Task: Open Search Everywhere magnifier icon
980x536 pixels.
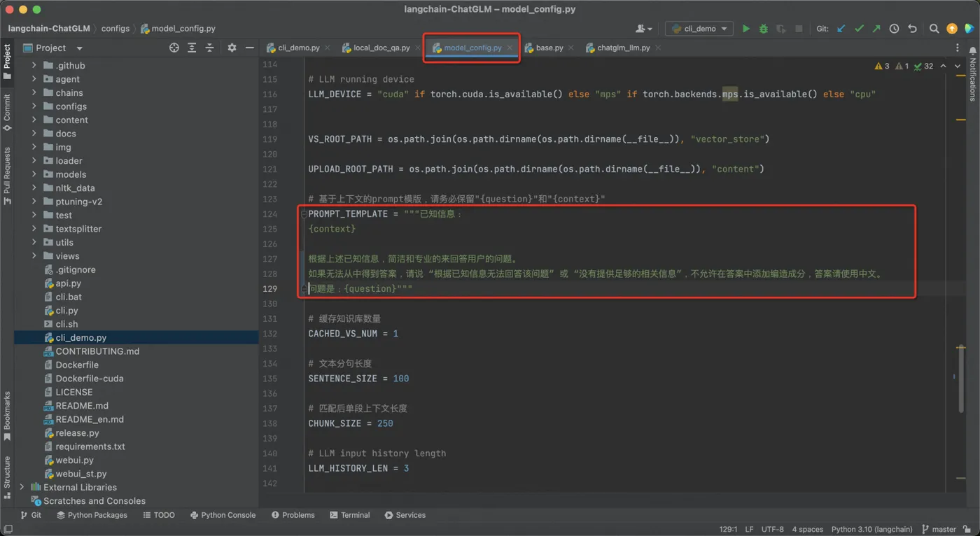Action: coord(934,29)
